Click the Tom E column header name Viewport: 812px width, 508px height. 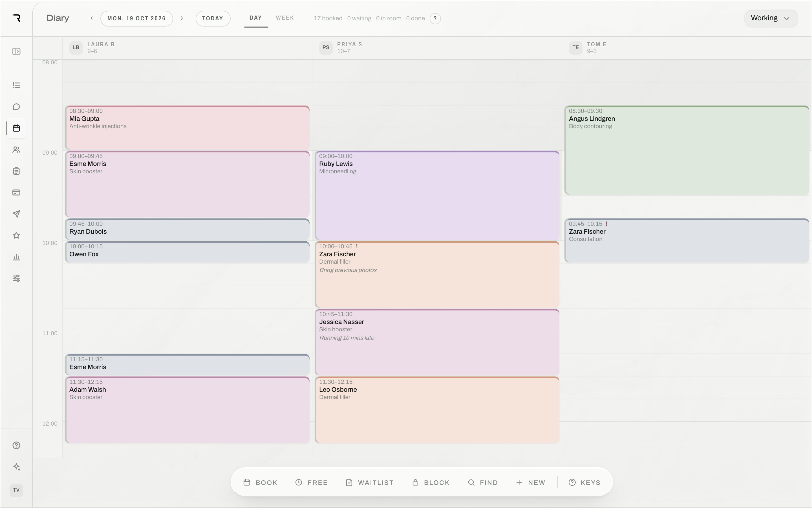click(x=597, y=44)
